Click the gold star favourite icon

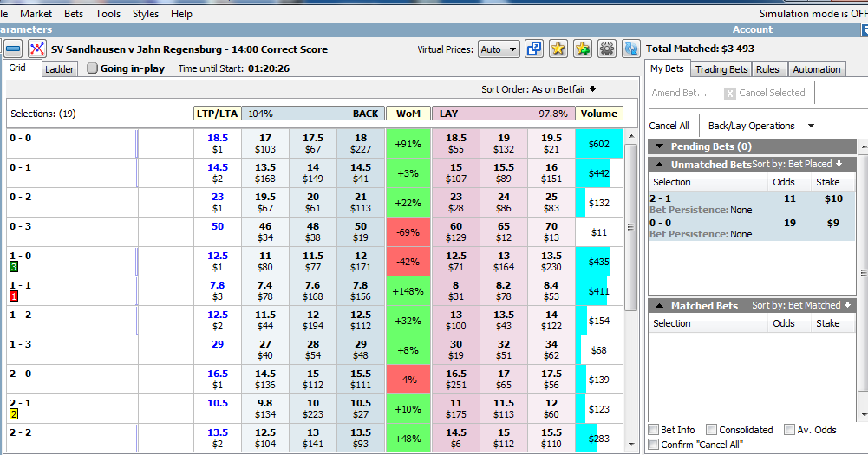pos(558,49)
